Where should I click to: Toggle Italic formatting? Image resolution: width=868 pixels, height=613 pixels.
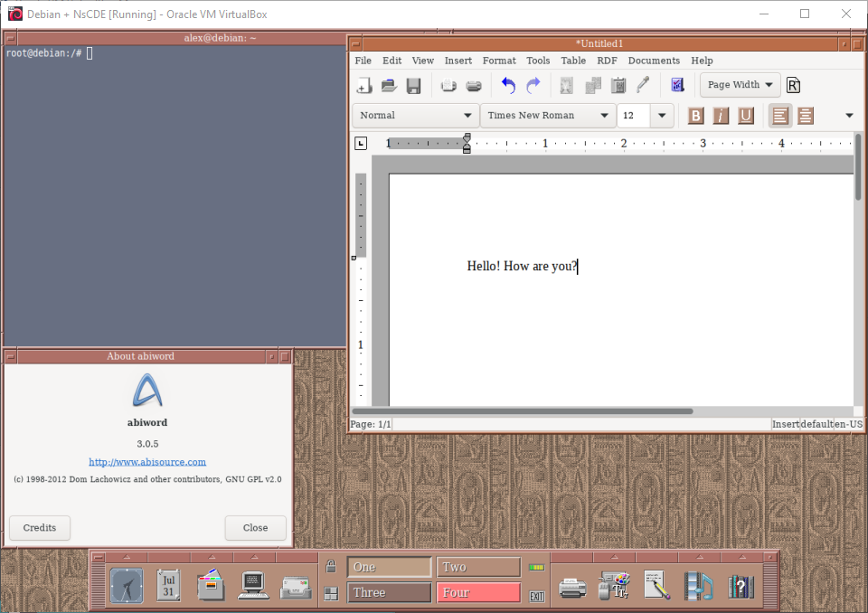coord(721,116)
